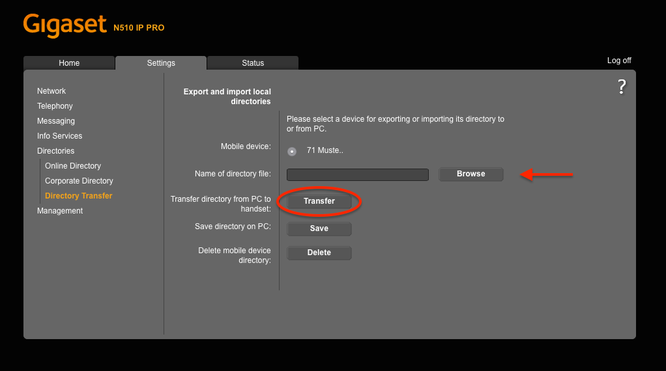This screenshot has width=666, height=371.
Task: Click the Browse button
Action: click(x=471, y=174)
